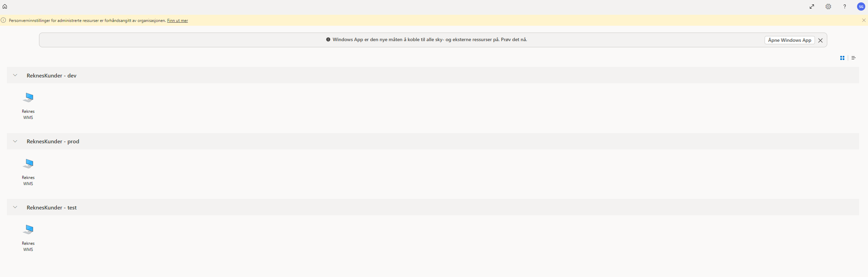Select the ReknesKunder - test header label
This screenshot has height=277, width=868.
pos(52,207)
